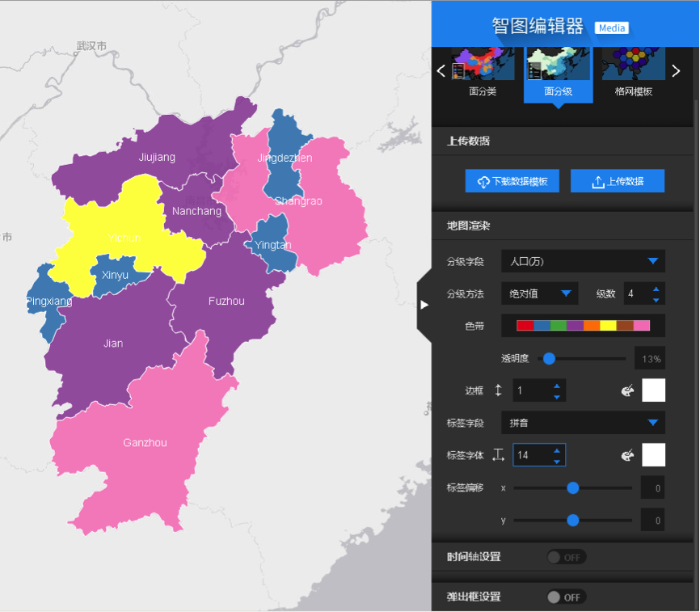Select the 格网模板 template tab
The height and width of the screenshot is (612, 700).
634,74
